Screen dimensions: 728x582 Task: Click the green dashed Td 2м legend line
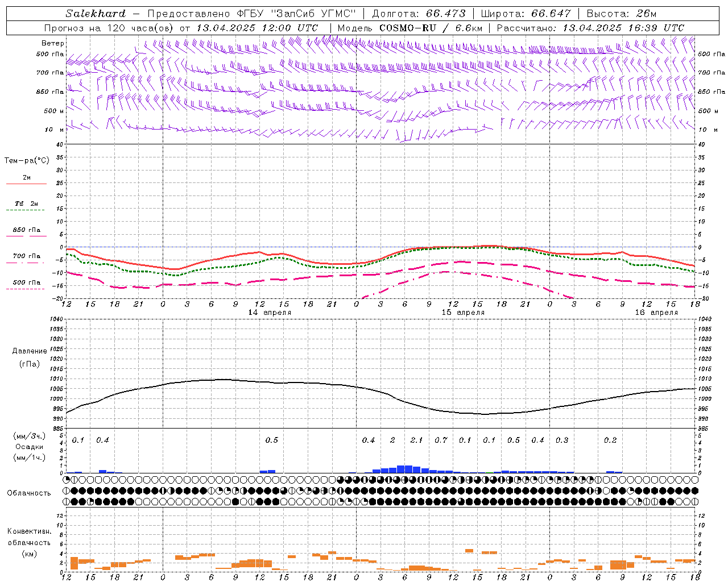26,210
